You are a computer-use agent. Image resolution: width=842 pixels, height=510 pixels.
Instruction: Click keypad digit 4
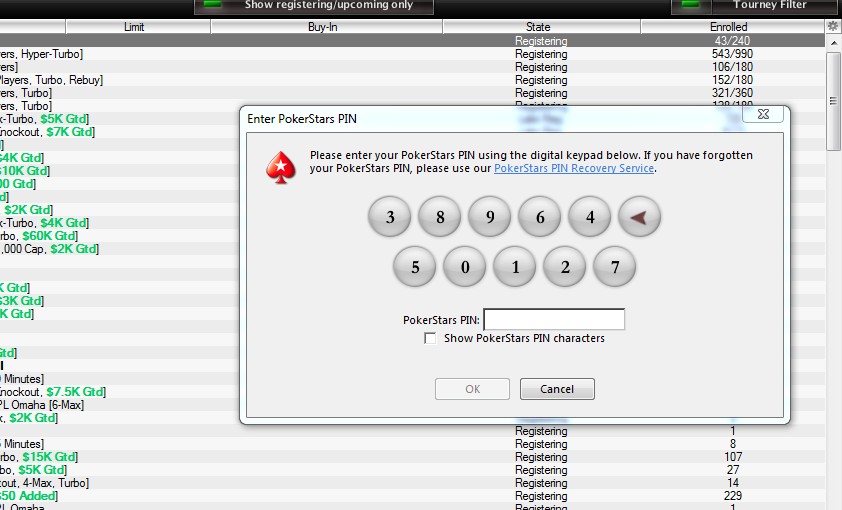(x=590, y=217)
